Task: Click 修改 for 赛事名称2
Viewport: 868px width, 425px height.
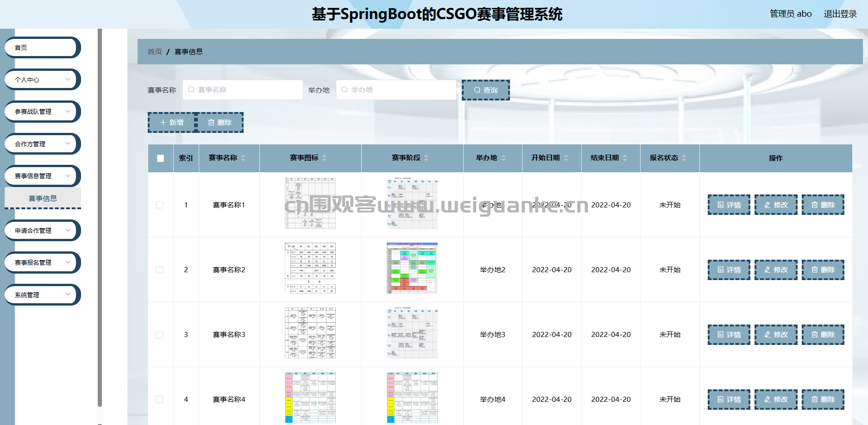Action: tap(776, 269)
